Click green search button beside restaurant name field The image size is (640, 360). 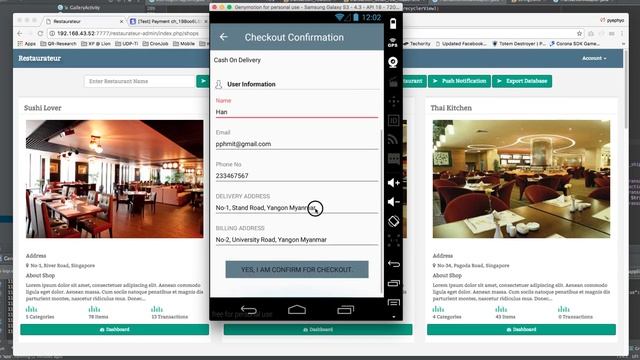[x=202, y=81]
